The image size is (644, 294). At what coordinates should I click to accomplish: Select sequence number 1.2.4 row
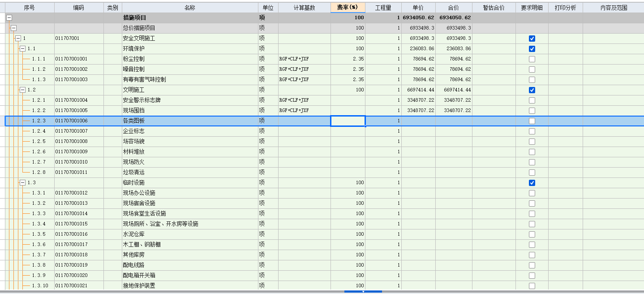point(39,131)
